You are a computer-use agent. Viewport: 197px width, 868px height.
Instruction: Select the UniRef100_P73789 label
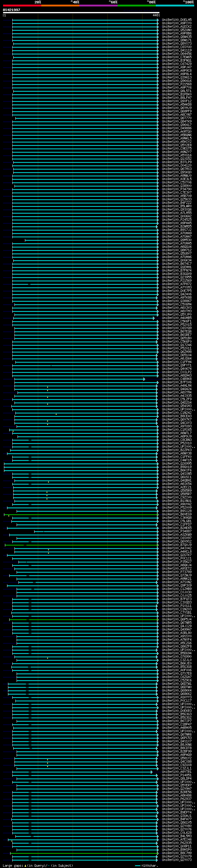[x=177, y=572]
